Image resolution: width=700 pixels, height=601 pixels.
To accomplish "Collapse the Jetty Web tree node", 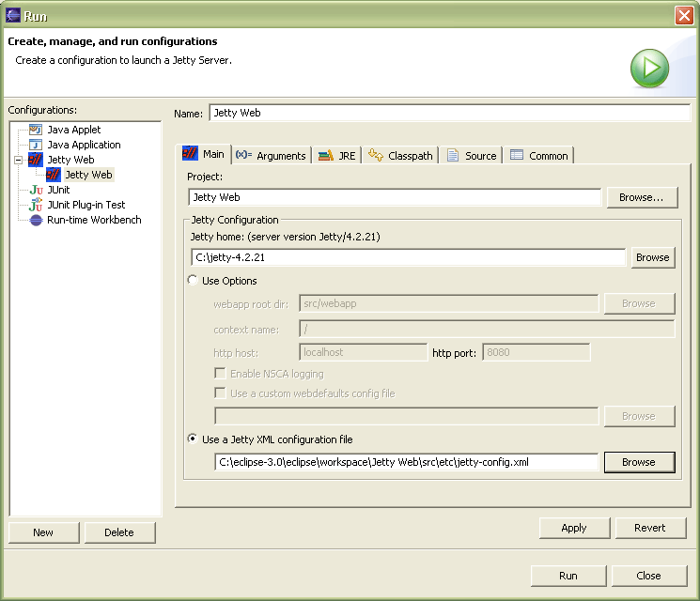I will [18, 160].
